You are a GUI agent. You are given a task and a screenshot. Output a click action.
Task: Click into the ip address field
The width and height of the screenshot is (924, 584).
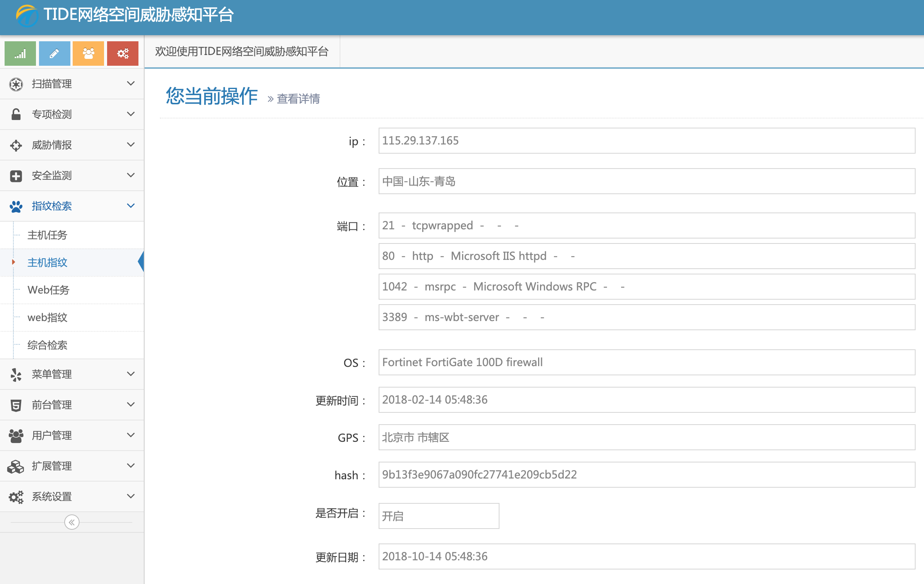click(x=646, y=141)
